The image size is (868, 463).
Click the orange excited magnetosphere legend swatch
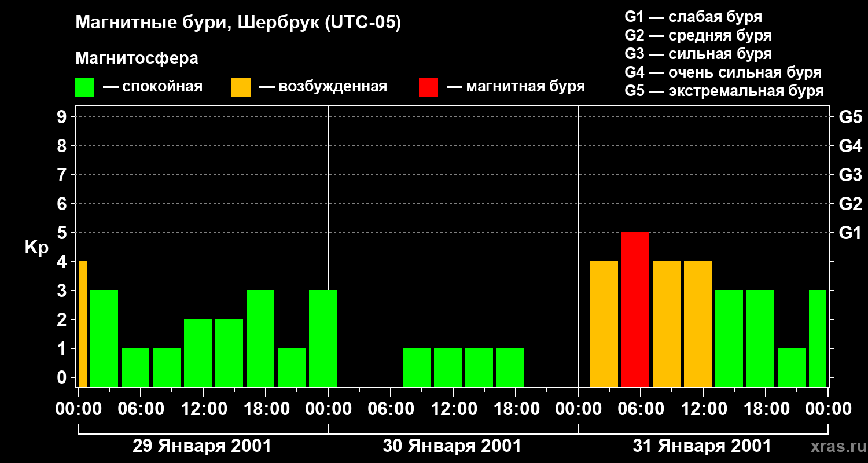click(241, 87)
